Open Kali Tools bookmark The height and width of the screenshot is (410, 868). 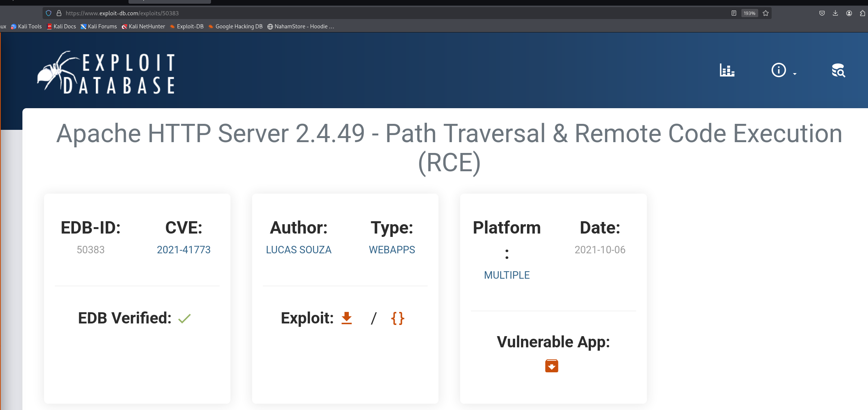26,26
